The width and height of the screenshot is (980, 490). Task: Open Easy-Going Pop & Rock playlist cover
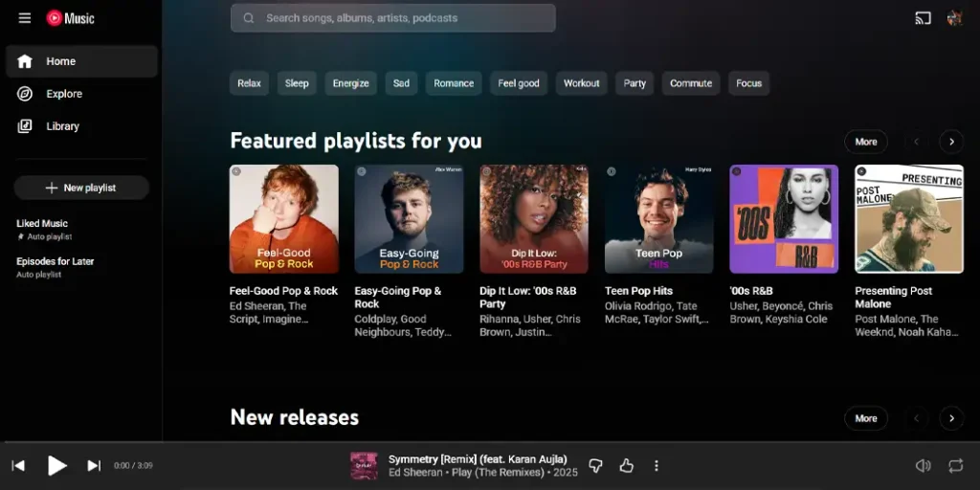(x=409, y=219)
